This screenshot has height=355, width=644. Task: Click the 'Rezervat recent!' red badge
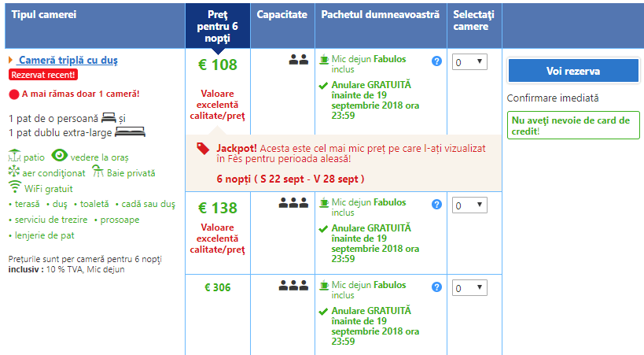43,75
